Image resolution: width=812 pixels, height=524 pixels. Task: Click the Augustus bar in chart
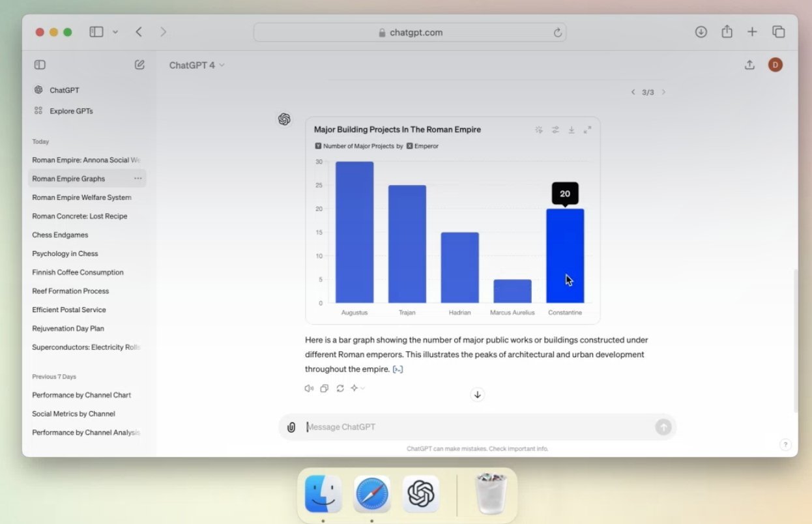(355, 232)
